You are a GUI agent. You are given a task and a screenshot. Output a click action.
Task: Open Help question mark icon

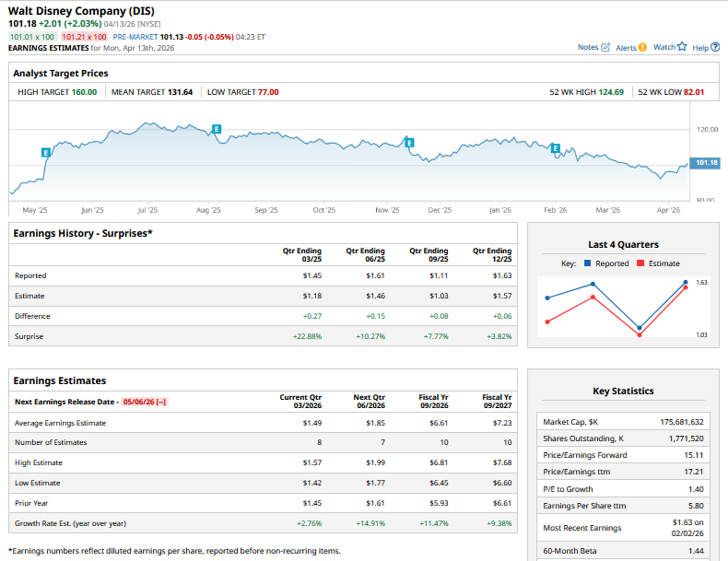click(715, 47)
